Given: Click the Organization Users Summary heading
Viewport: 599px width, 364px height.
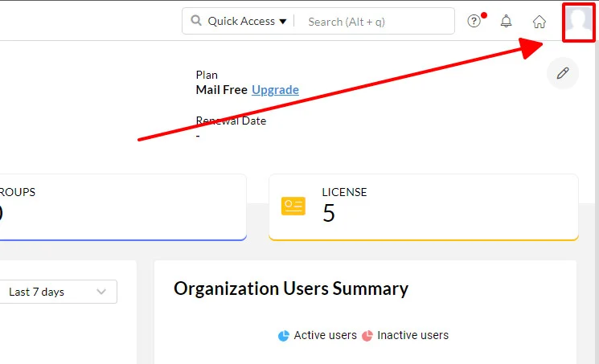Looking at the screenshot, I should (291, 288).
